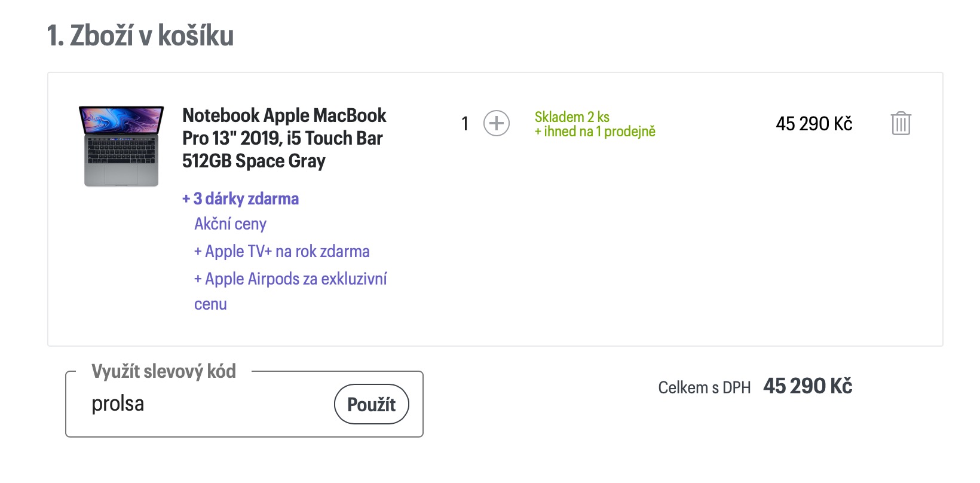
Task: Click the "Skladem 2 ks" stock status
Action: [x=572, y=117]
